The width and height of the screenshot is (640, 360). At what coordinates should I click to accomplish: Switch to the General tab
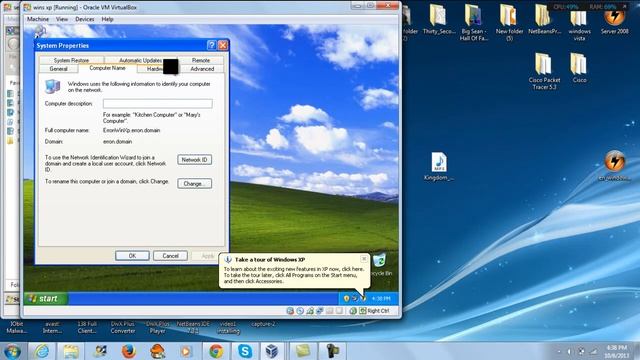tap(58, 69)
